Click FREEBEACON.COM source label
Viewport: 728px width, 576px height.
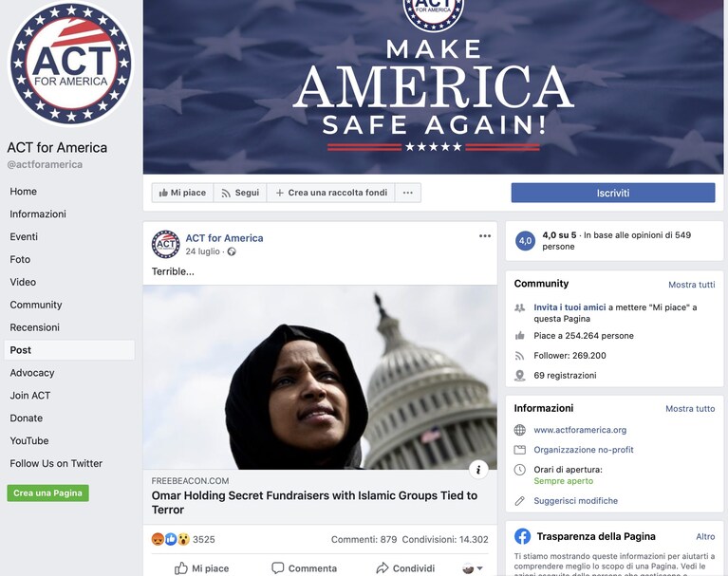tap(190, 481)
